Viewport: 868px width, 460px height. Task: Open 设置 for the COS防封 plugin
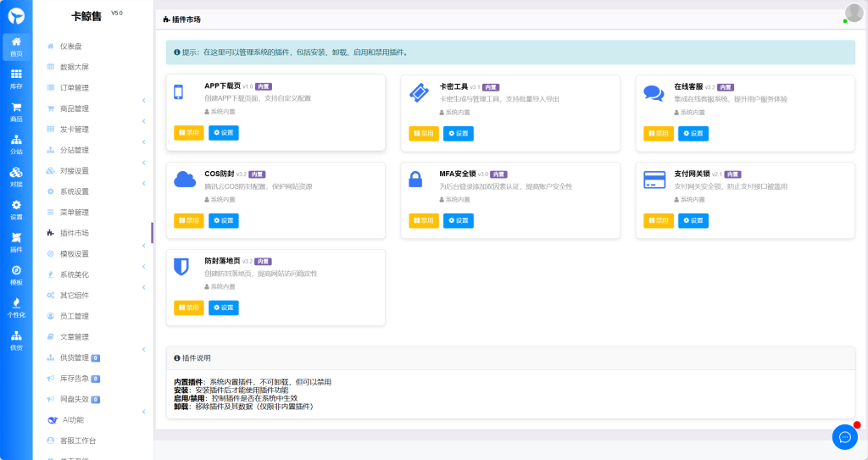224,220
